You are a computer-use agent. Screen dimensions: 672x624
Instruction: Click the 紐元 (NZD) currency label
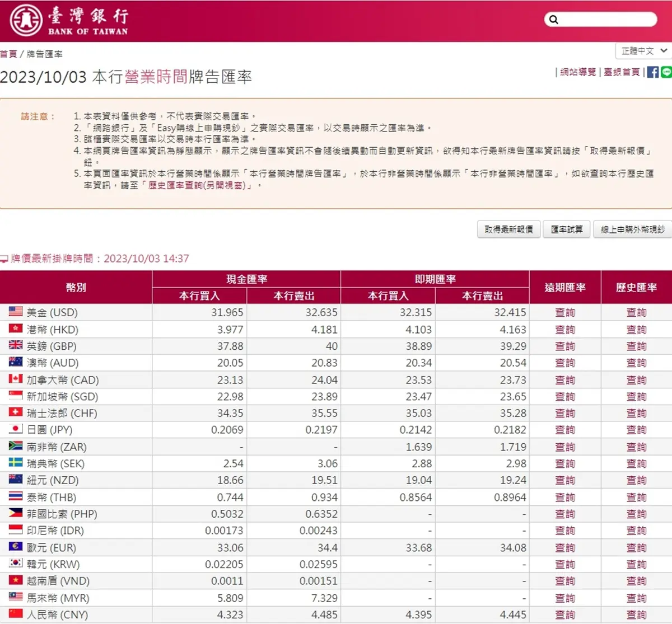(x=53, y=481)
